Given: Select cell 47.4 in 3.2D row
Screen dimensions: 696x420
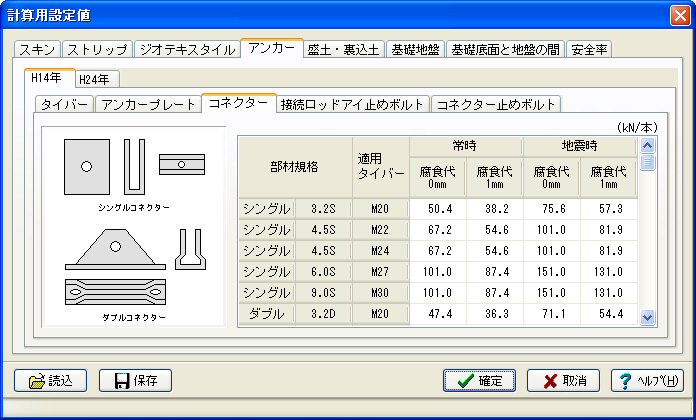Looking at the screenshot, I should pos(438,314).
